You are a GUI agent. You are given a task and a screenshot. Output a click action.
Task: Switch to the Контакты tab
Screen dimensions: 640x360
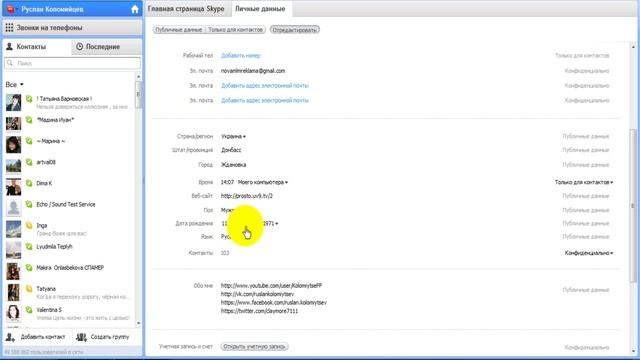pyautogui.click(x=37, y=47)
